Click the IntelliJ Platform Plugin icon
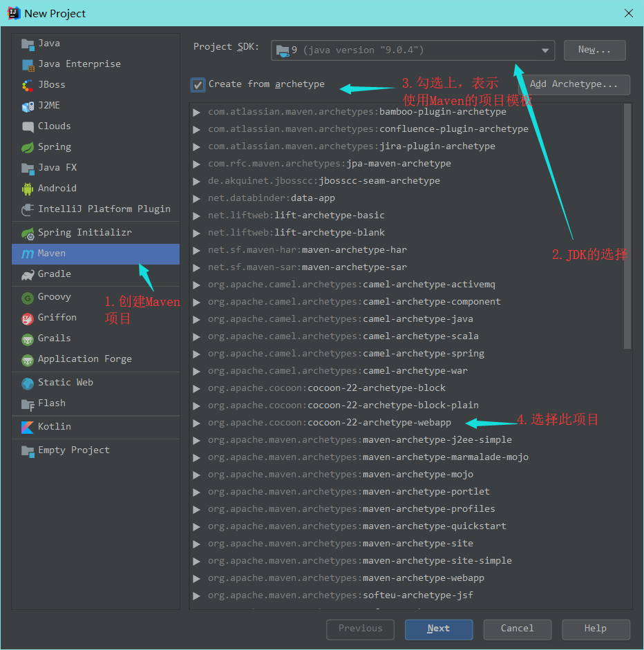Viewport: 644px width, 650px height. 28,210
